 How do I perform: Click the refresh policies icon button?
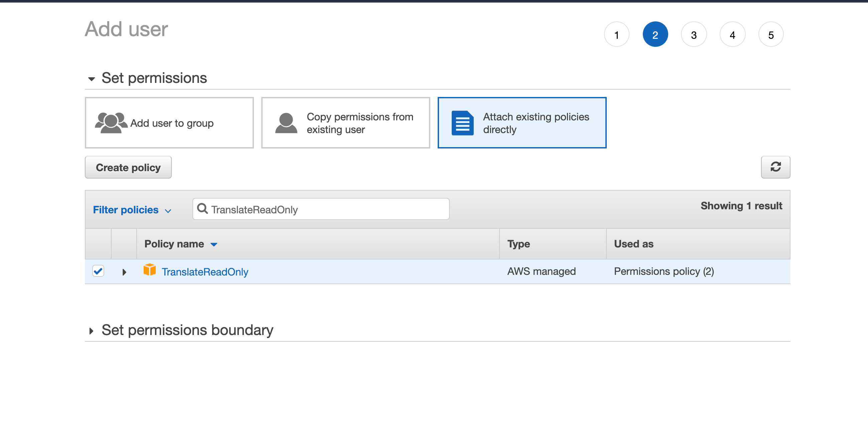coord(775,167)
